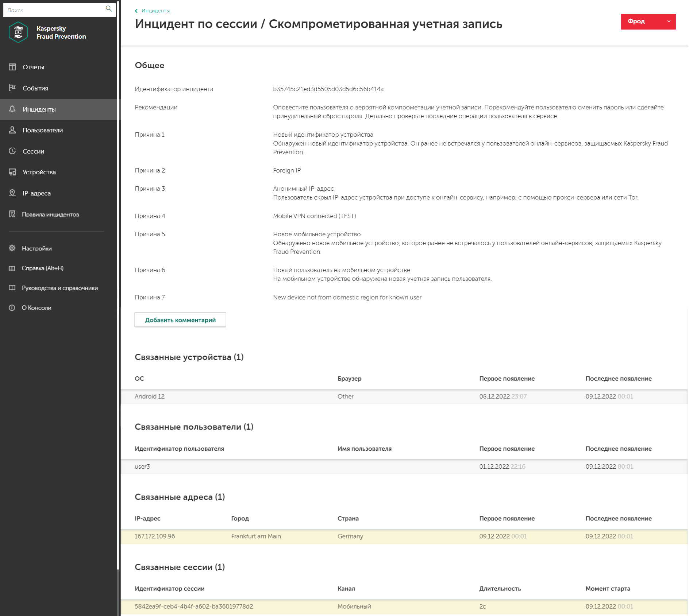Go back via the Инциденты breadcrumb link
The width and height of the screenshot is (689, 616).
155,11
